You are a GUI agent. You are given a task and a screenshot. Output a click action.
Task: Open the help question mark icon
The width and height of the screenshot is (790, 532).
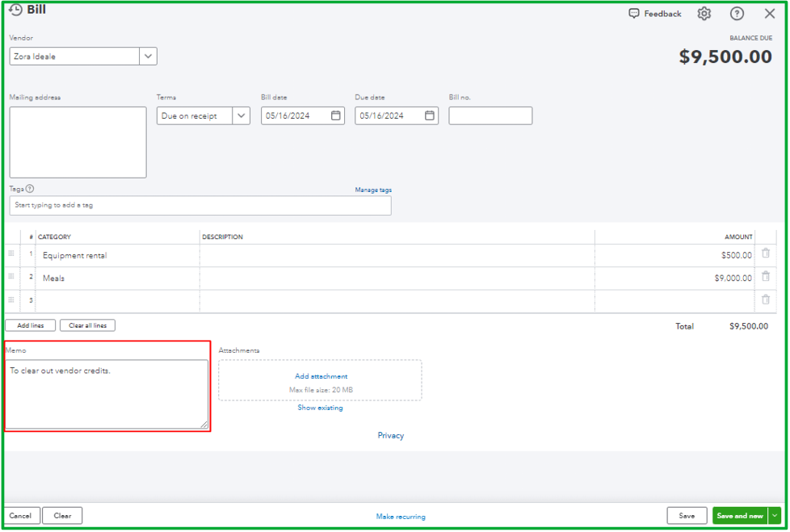click(x=737, y=14)
